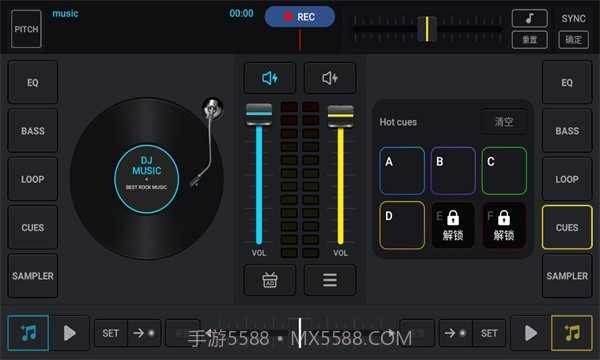
Task: Open the left deck BASS panel
Action: click(33, 131)
